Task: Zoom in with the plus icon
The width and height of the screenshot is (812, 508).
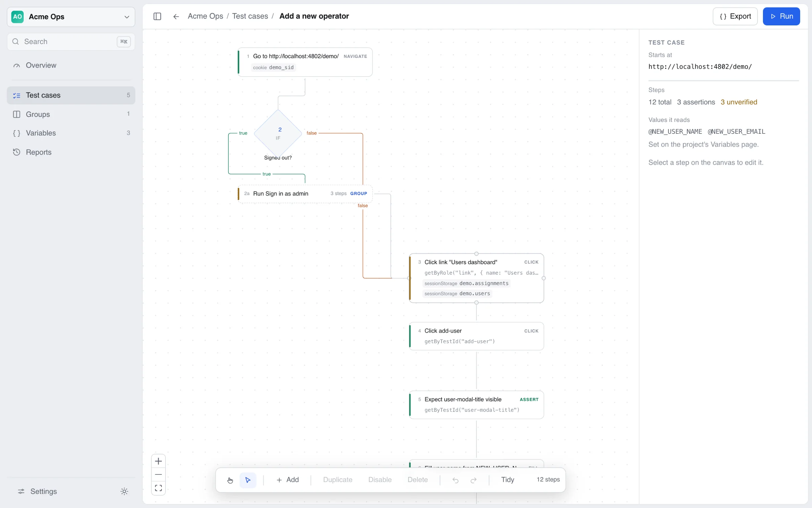Action: [x=158, y=461]
